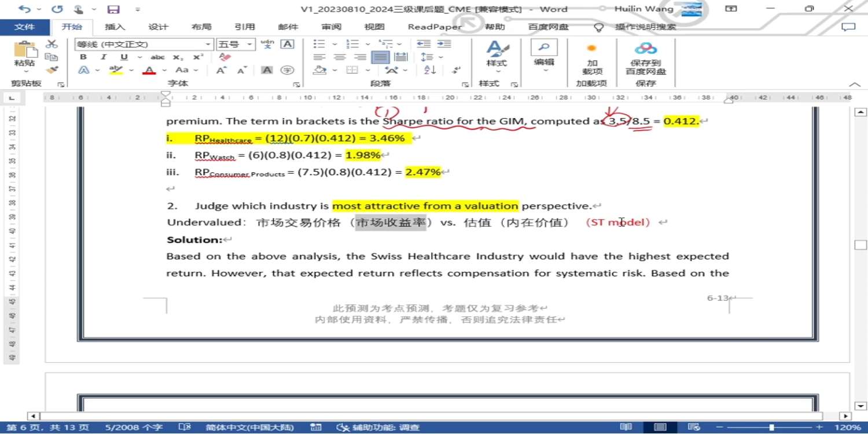
Task: Click the red font color button
Action: tap(150, 70)
